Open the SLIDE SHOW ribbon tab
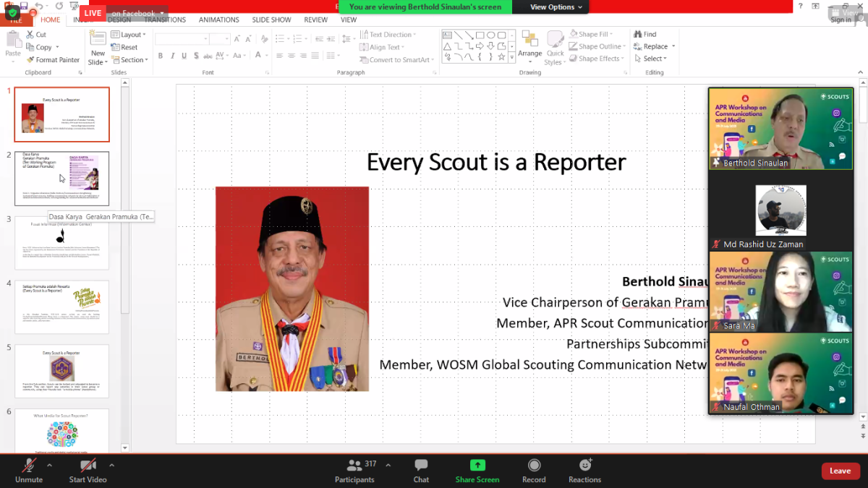Viewport: 868px width, 488px height. tap(271, 20)
